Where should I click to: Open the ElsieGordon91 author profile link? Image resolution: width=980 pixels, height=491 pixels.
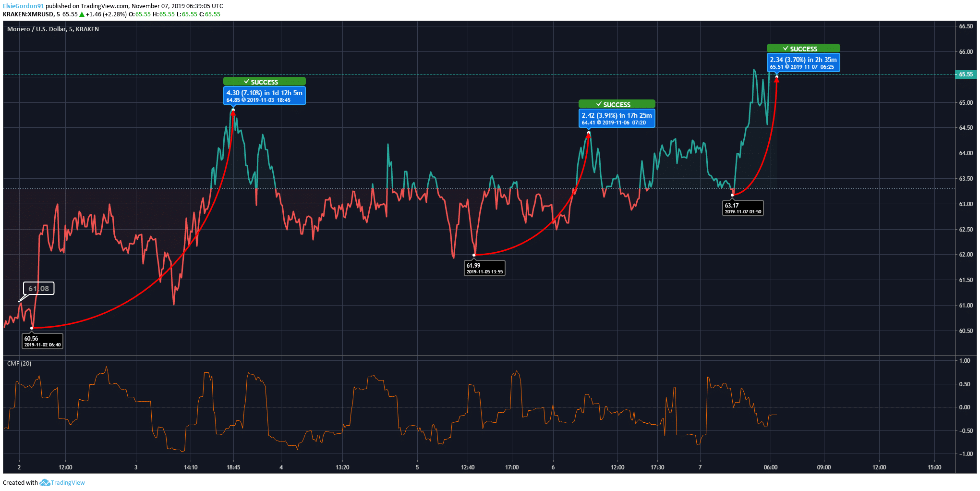pyautogui.click(x=24, y=6)
